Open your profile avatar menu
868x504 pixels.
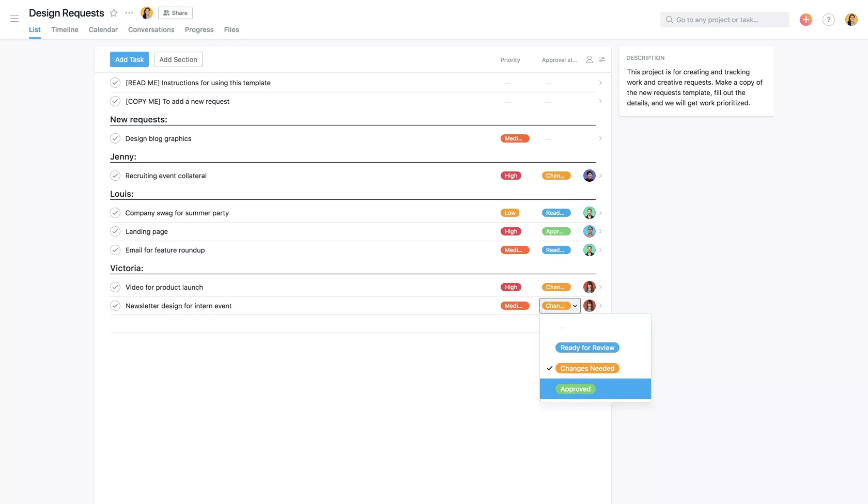[851, 19]
